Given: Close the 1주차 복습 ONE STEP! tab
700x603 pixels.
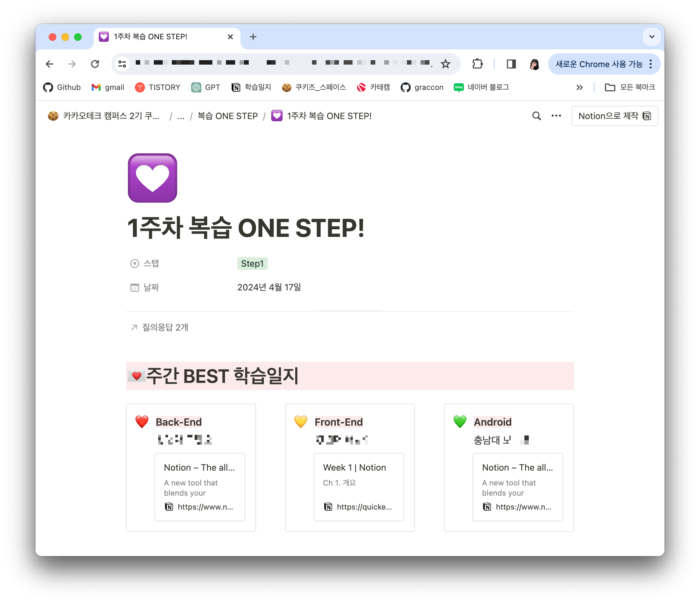Looking at the screenshot, I should [x=230, y=36].
